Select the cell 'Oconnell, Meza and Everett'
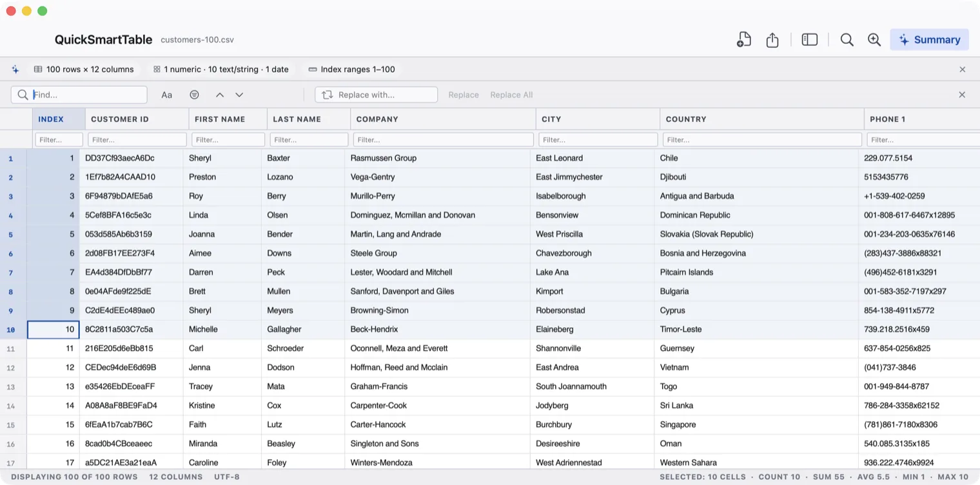This screenshot has height=485, width=980. (x=437, y=348)
